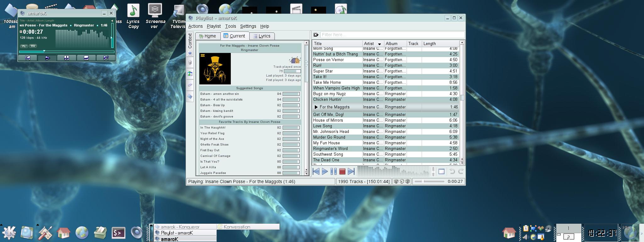The width and height of the screenshot is (644, 242).
Task: Toggle the player window icon in playlist toolbar
Action: [441, 171]
